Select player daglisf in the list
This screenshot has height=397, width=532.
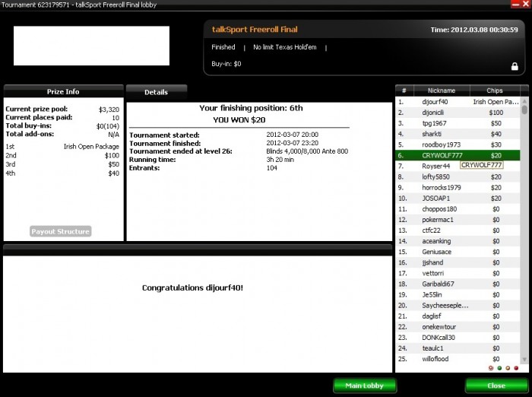tap(458, 316)
